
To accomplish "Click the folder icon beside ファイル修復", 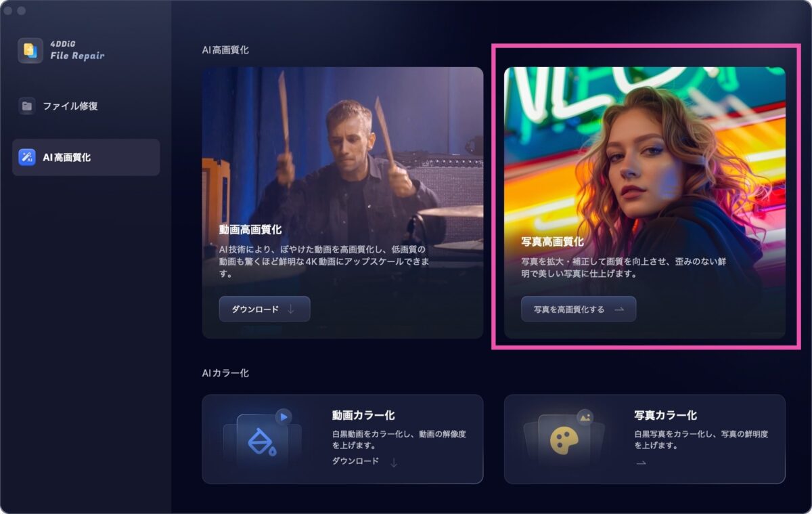I will (27, 106).
